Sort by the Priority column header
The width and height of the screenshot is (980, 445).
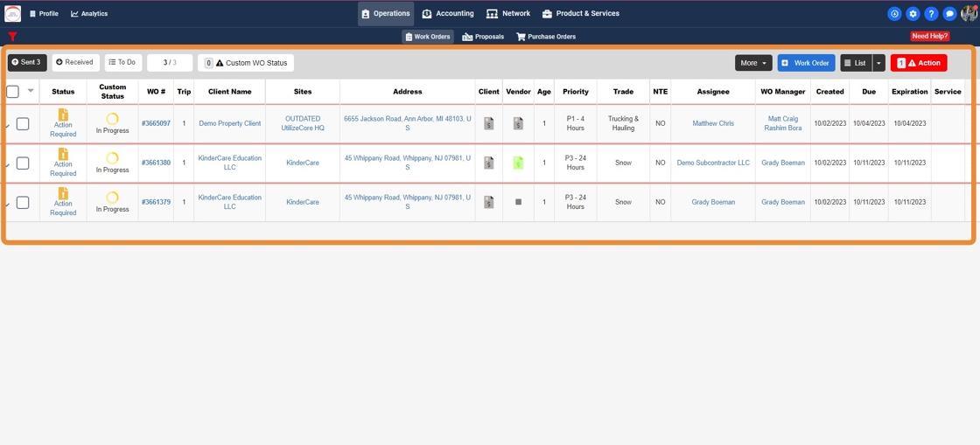pyautogui.click(x=576, y=92)
